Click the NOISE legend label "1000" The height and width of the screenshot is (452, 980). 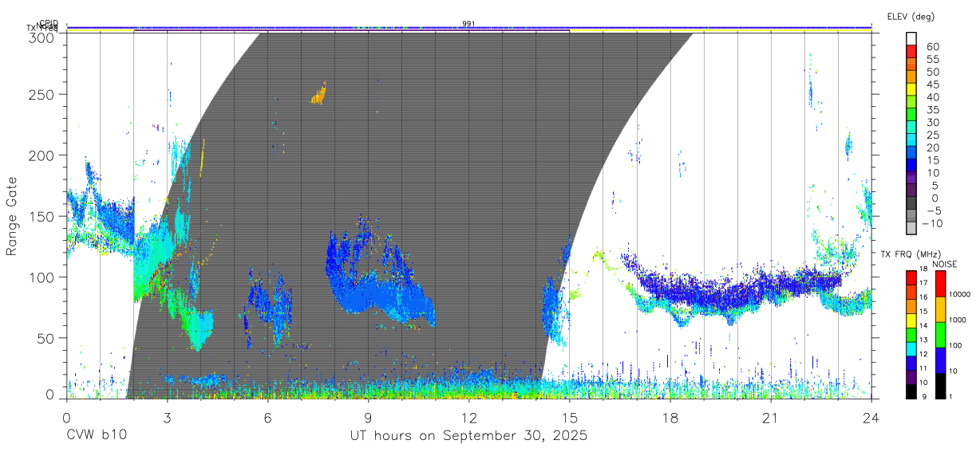point(959,320)
